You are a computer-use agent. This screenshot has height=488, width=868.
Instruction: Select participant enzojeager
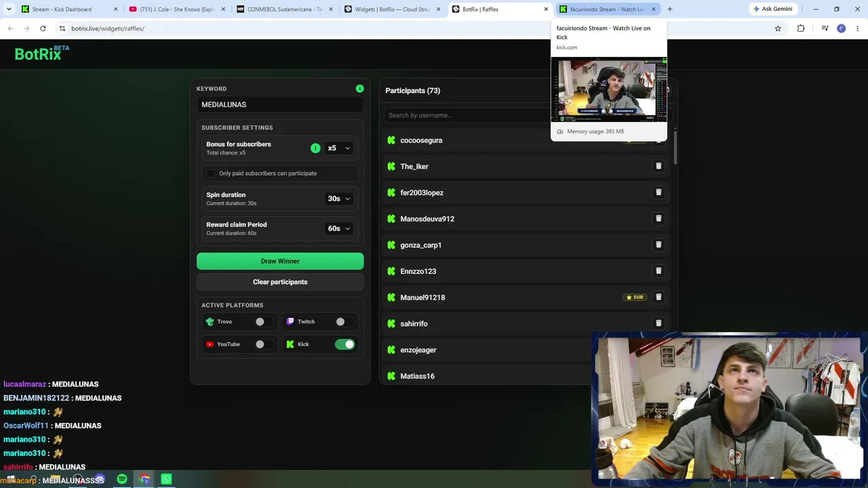(418, 350)
